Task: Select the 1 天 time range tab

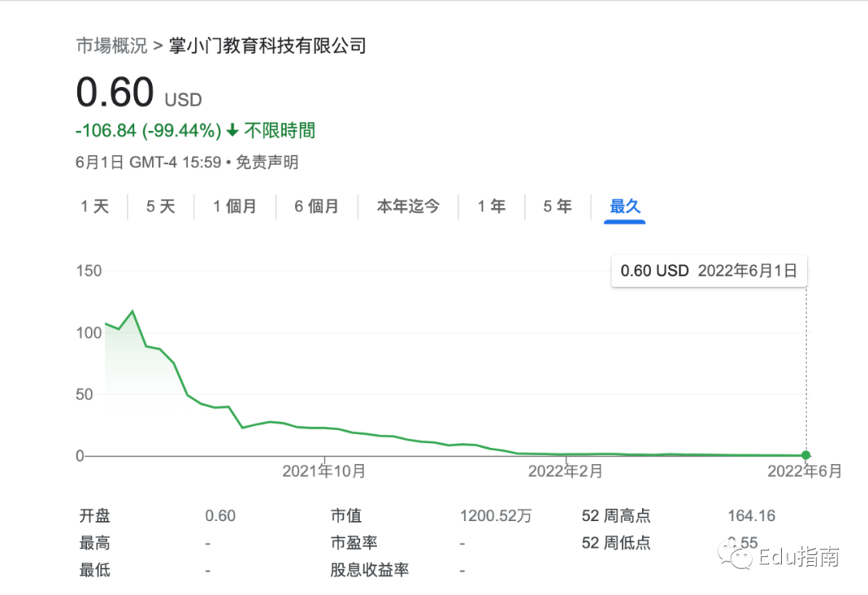Action: tap(95, 207)
